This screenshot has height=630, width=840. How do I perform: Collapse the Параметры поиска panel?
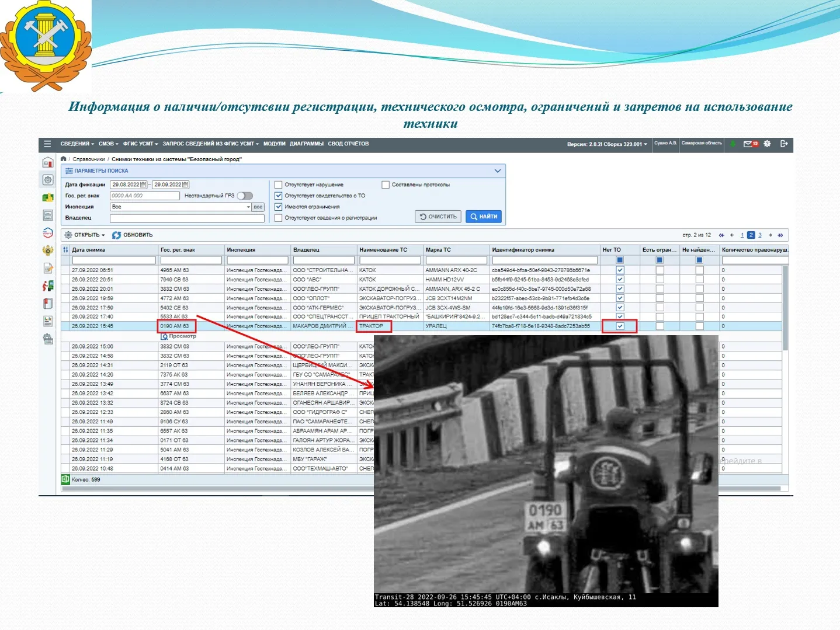(498, 171)
